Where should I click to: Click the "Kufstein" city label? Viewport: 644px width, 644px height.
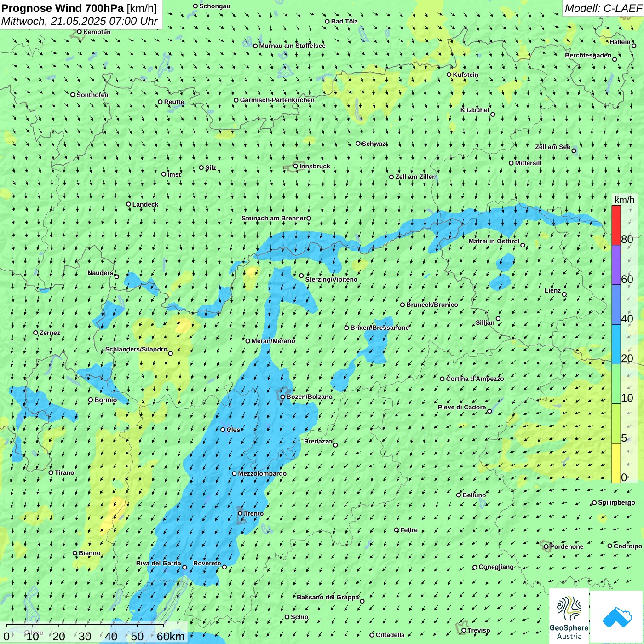pyautogui.click(x=466, y=75)
